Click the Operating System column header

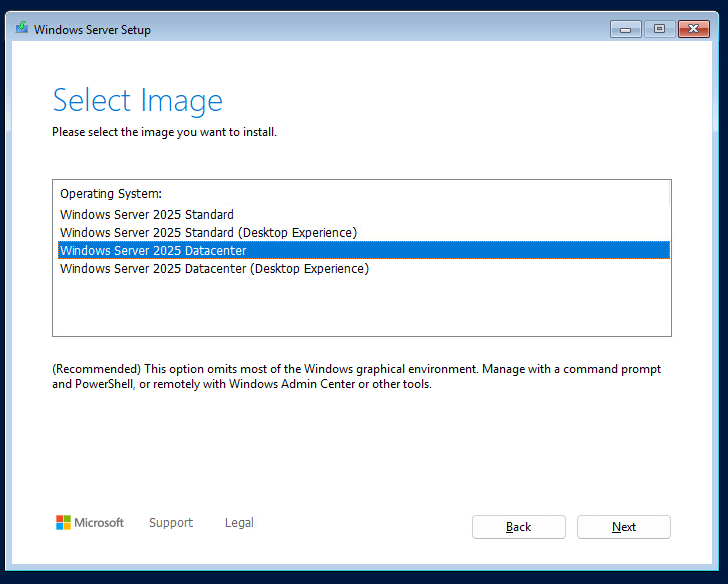(111, 193)
